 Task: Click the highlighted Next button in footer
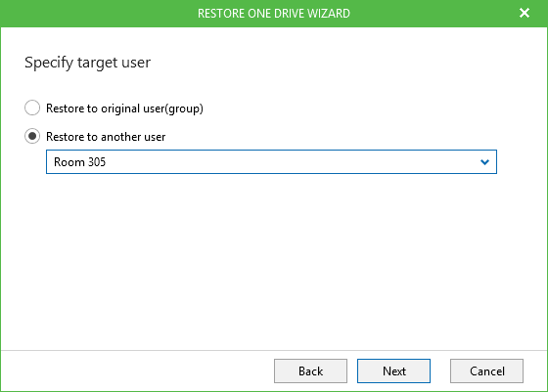pyautogui.click(x=393, y=370)
